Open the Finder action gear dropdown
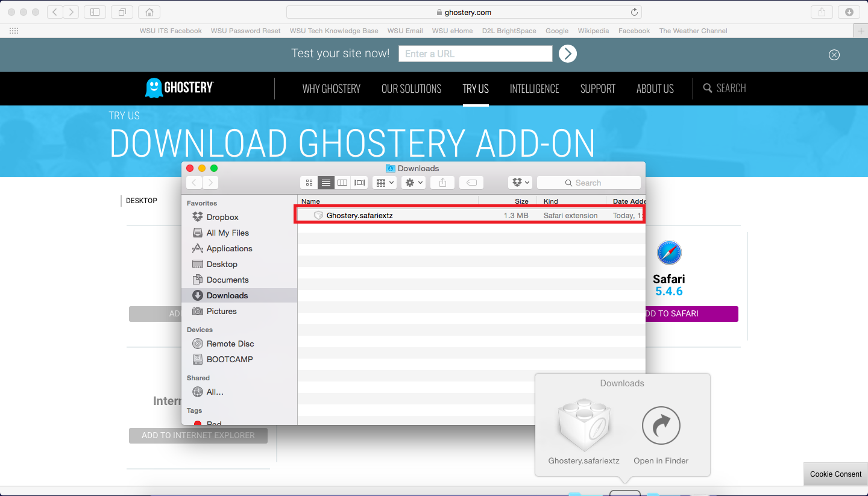The width and height of the screenshot is (868, 496). point(414,183)
